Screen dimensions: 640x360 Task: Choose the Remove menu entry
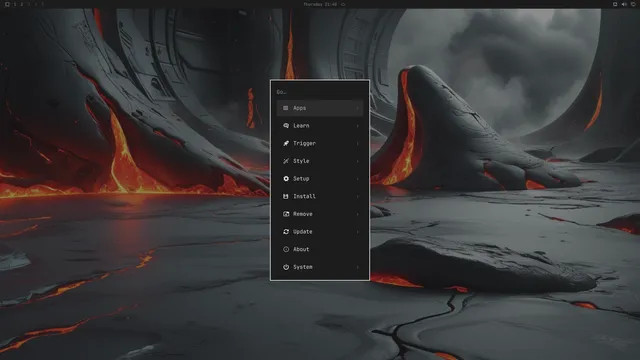(320, 214)
